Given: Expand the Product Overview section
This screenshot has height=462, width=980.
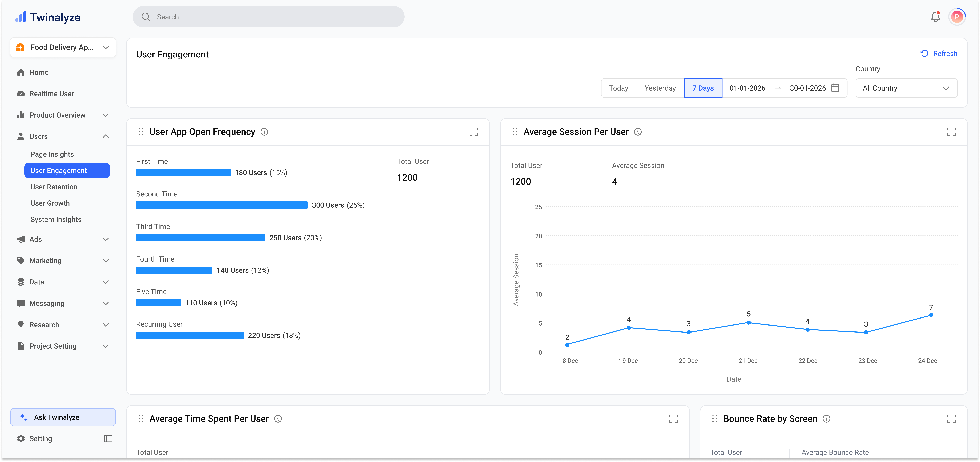Looking at the screenshot, I should (106, 115).
